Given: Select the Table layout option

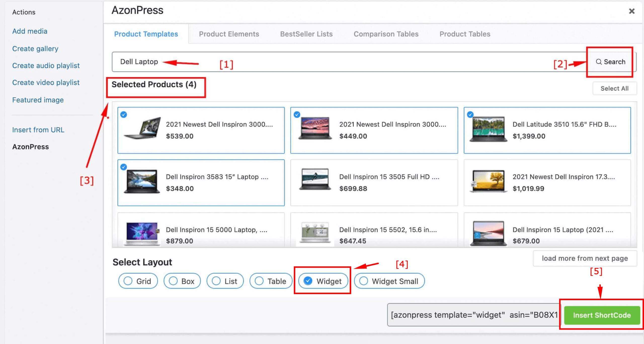Looking at the screenshot, I should click(x=271, y=281).
